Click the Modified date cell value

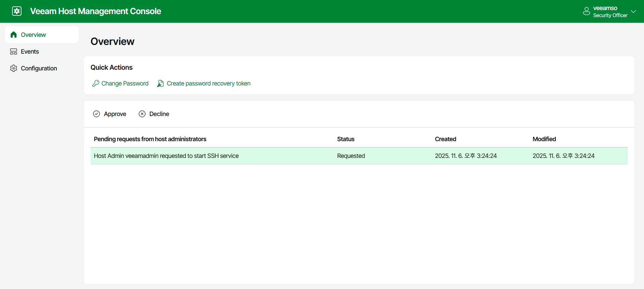click(x=563, y=156)
